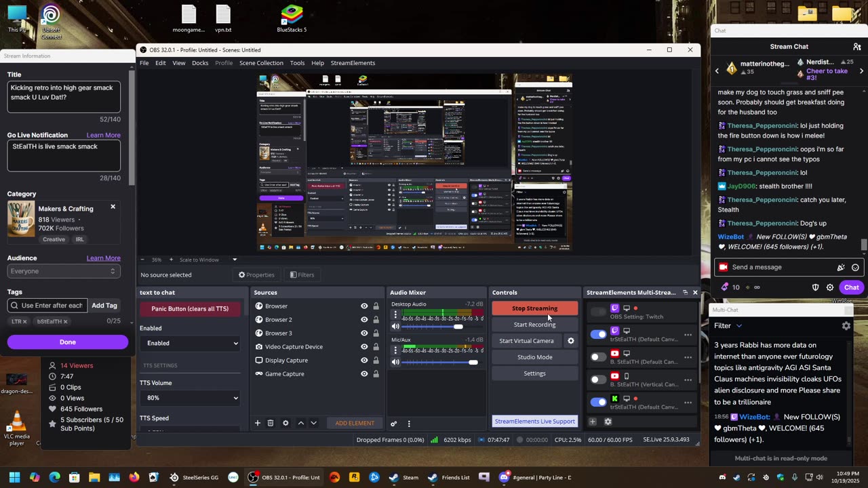This screenshot has width=868, height=488.
Task: Open the File menu in OBS
Action: (144, 63)
